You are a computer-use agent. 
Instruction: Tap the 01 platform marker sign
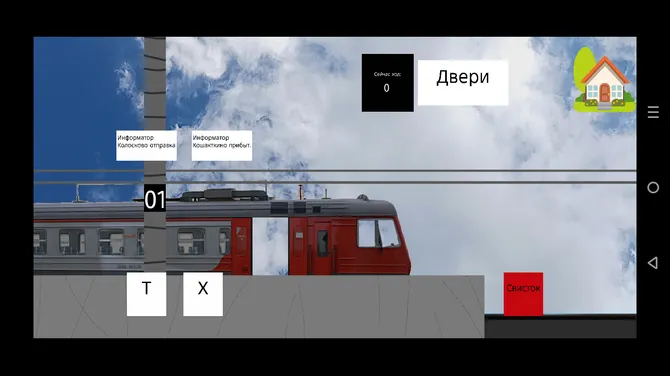[155, 199]
